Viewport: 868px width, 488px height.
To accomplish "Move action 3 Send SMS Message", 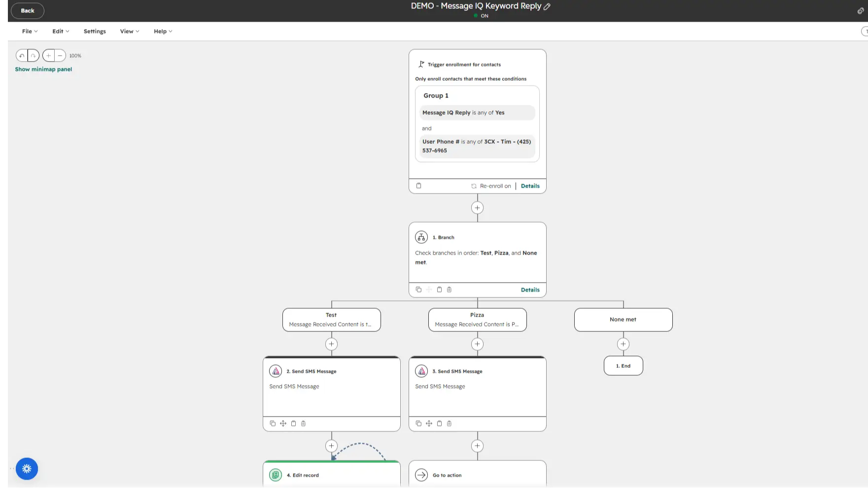I will click(429, 423).
